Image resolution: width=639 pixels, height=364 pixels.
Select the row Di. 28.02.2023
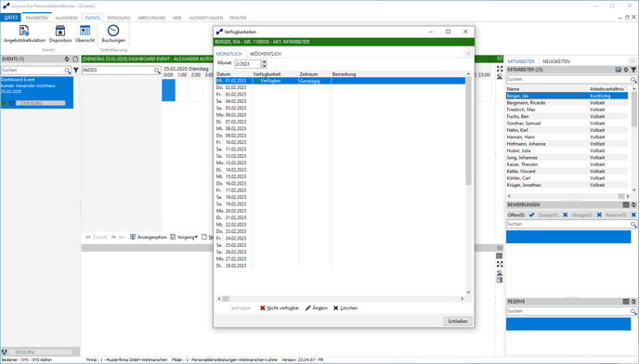[x=340, y=266]
